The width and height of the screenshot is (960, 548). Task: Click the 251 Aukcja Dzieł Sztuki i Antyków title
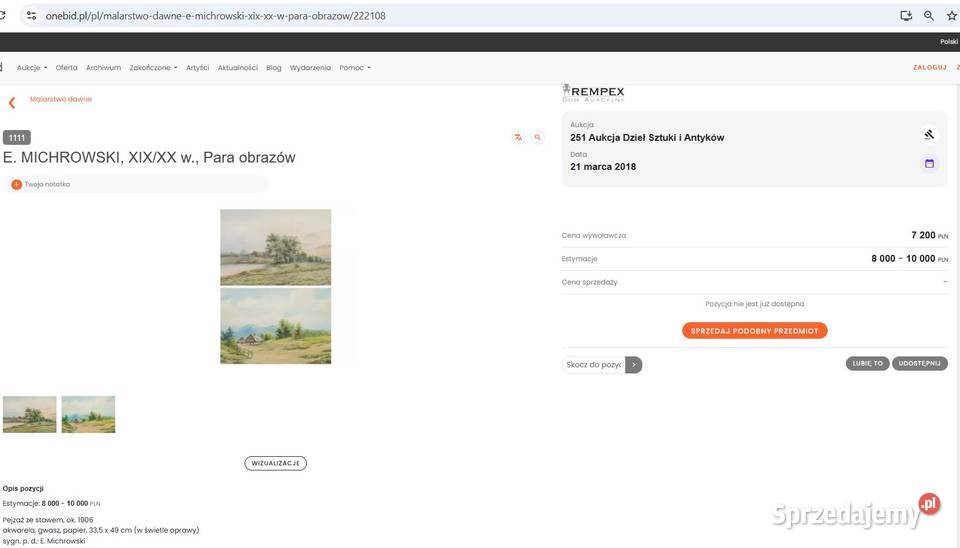tap(647, 138)
